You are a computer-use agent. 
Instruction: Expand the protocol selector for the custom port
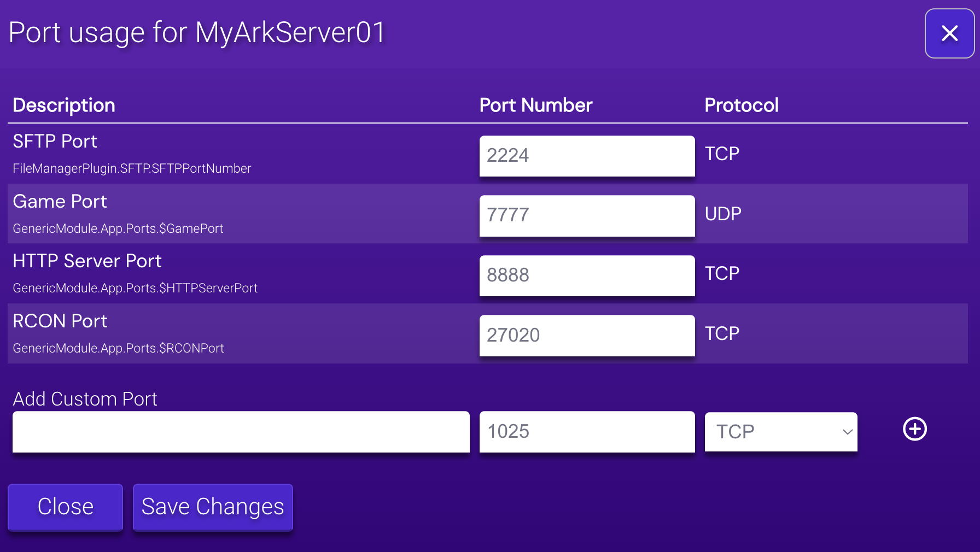pyautogui.click(x=780, y=432)
